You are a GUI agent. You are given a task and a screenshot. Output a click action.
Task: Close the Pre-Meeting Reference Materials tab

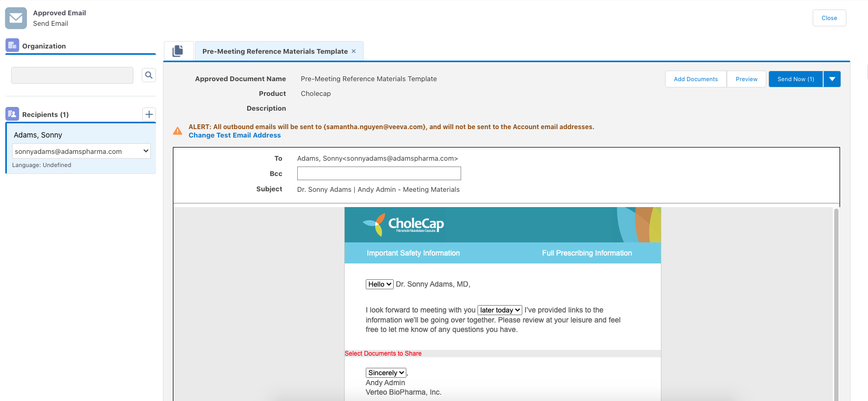(x=354, y=51)
